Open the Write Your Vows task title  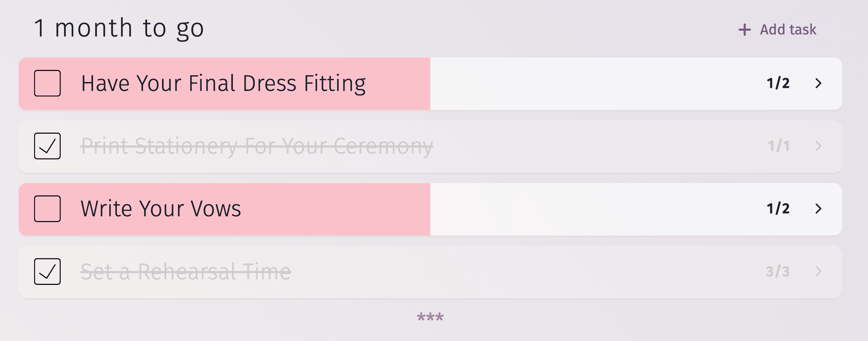click(161, 209)
